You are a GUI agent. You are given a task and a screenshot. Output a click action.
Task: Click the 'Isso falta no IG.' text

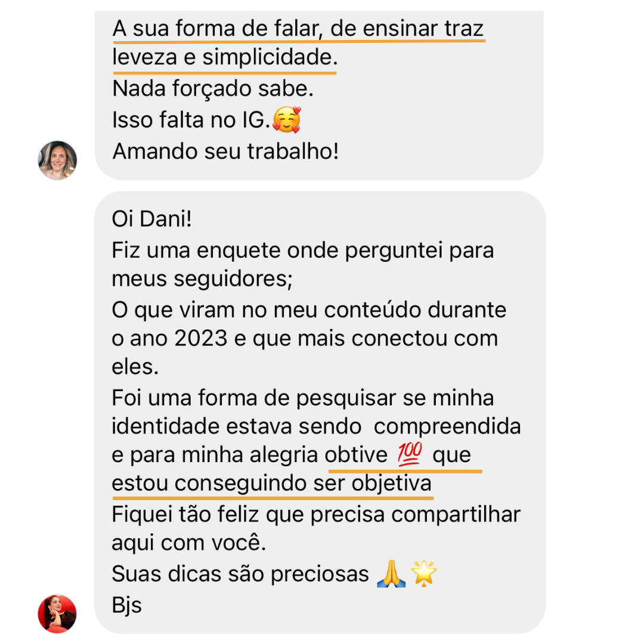coord(191,120)
